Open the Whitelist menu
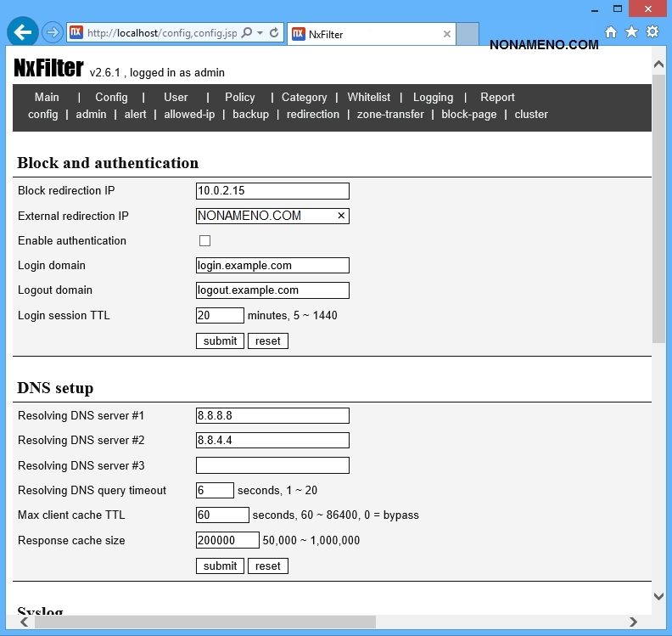 coord(368,98)
